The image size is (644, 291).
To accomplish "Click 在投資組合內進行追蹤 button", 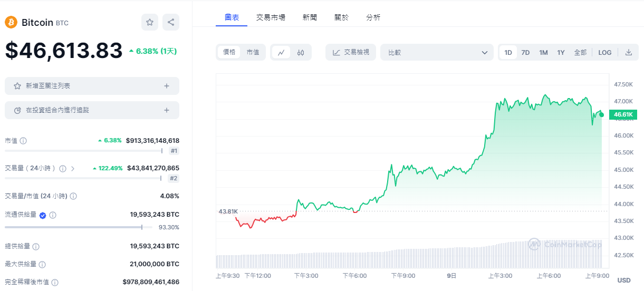I will pos(92,110).
